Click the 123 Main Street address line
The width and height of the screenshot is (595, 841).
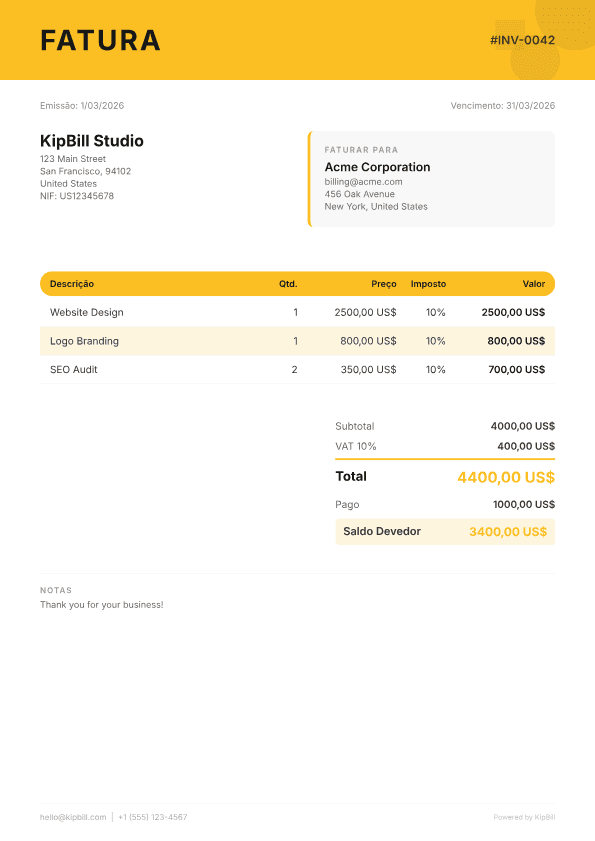pyautogui.click(x=73, y=159)
